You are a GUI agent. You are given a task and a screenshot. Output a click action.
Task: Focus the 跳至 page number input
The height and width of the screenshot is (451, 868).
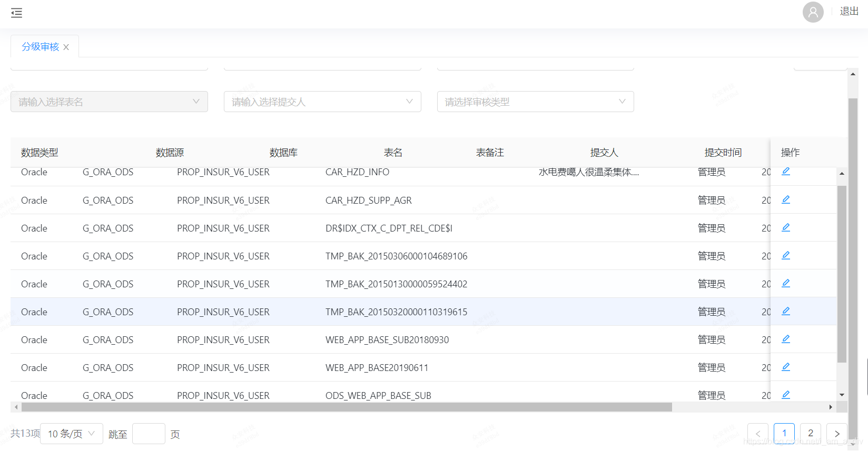pyautogui.click(x=149, y=434)
